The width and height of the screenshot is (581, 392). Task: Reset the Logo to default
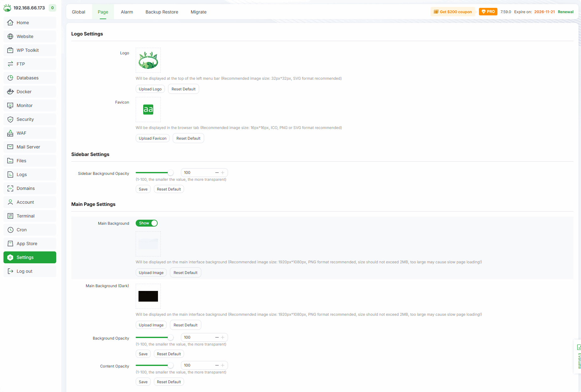point(183,89)
